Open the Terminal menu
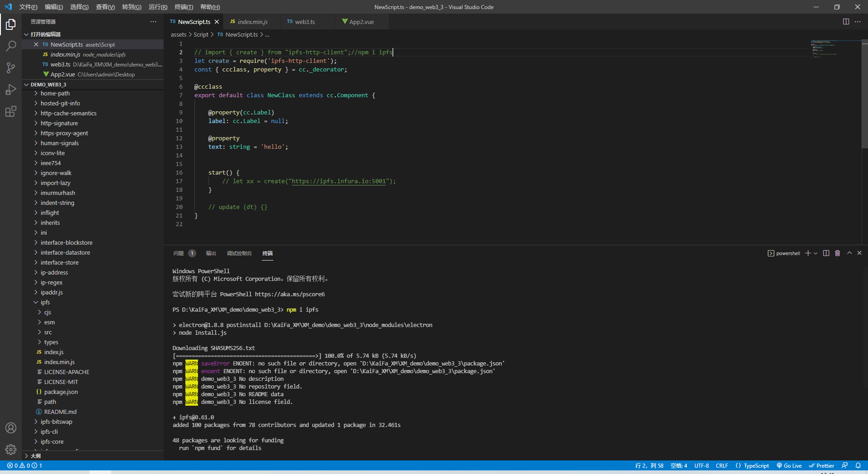The image size is (868, 474). point(184,7)
